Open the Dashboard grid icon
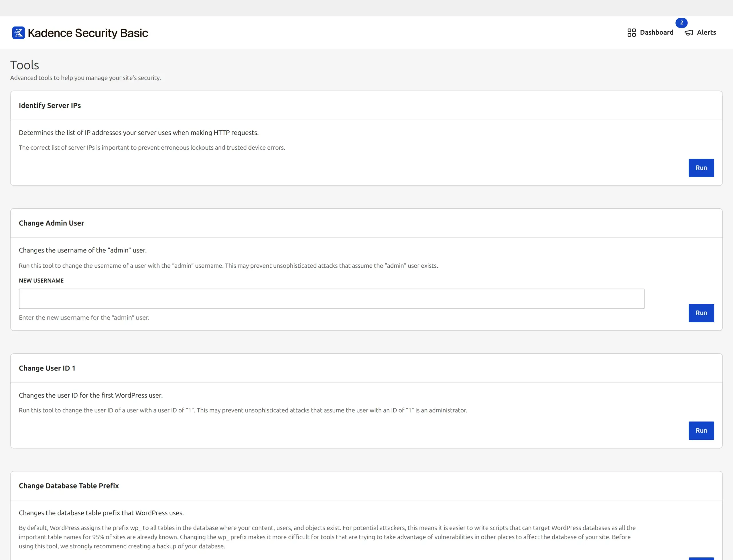Screen dimensions: 733x560 [631, 32]
